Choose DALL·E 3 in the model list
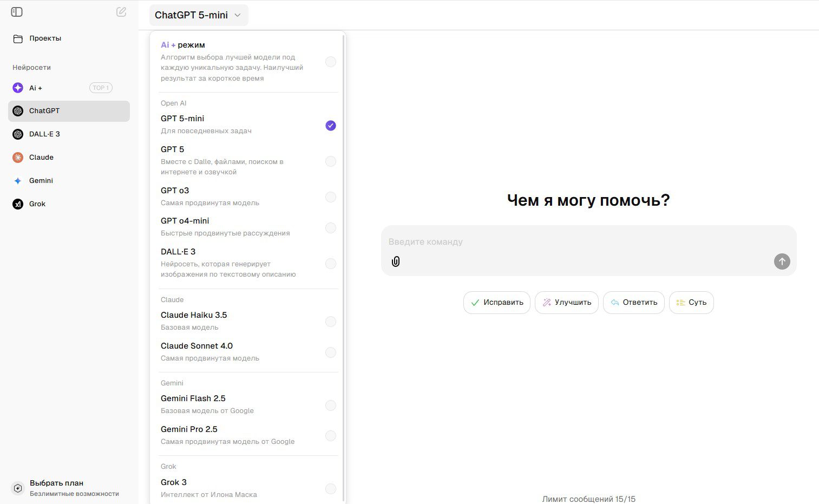The width and height of the screenshot is (819, 504). tap(248, 263)
